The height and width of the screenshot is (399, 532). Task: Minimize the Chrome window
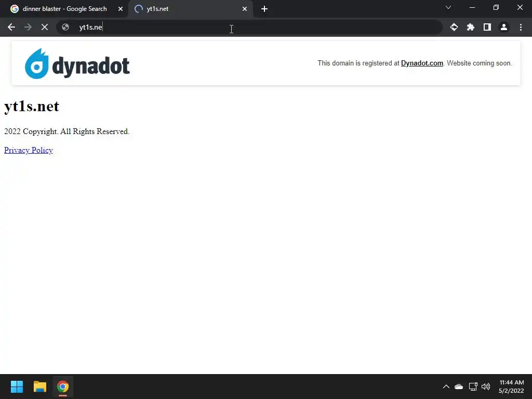pos(472,7)
